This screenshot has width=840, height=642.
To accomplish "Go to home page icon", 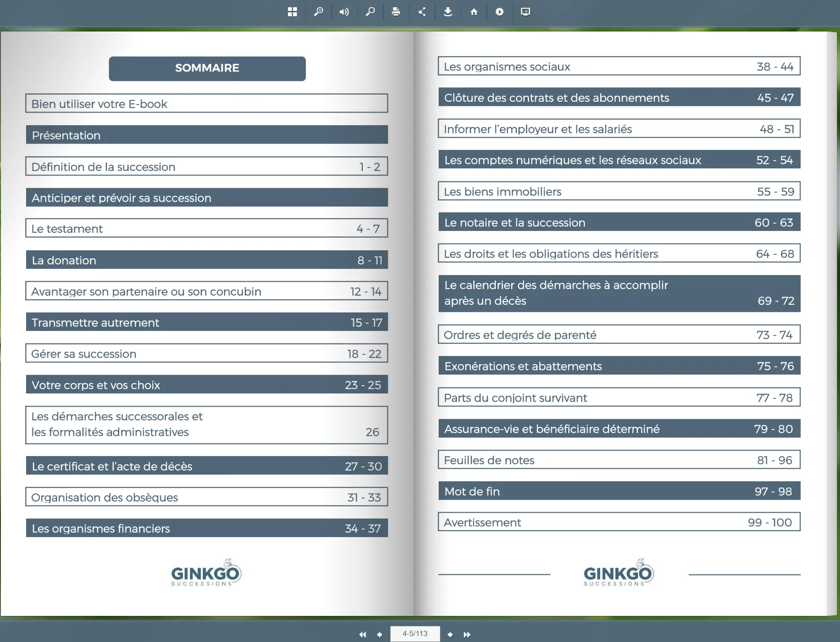I will pos(474,12).
